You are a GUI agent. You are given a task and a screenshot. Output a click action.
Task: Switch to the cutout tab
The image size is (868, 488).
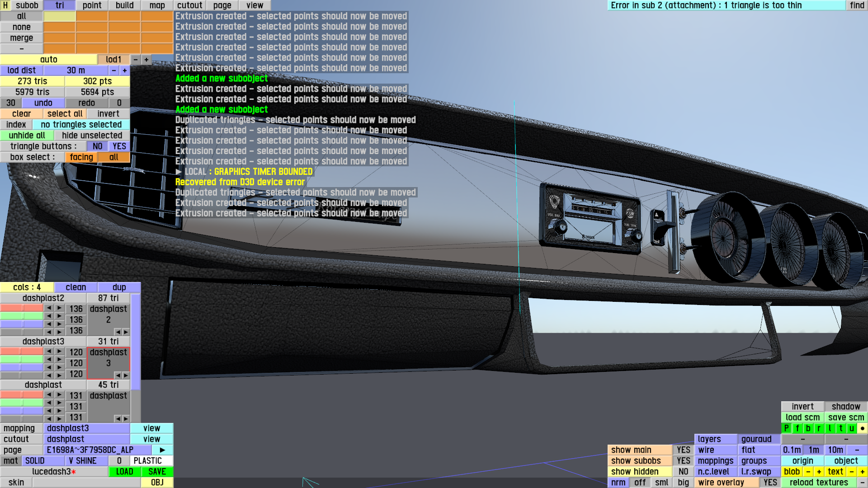(189, 5)
